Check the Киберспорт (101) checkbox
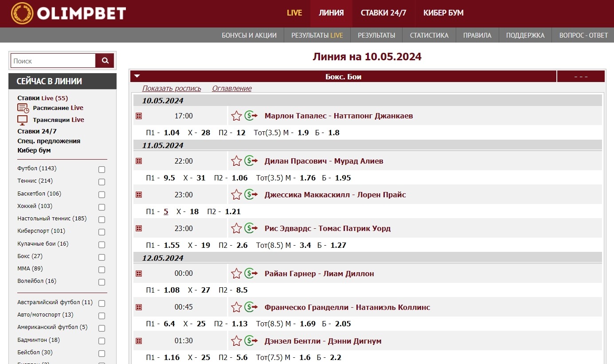The width and height of the screenshot is (614, 364). pyautogui.click(x=102, y=232)
